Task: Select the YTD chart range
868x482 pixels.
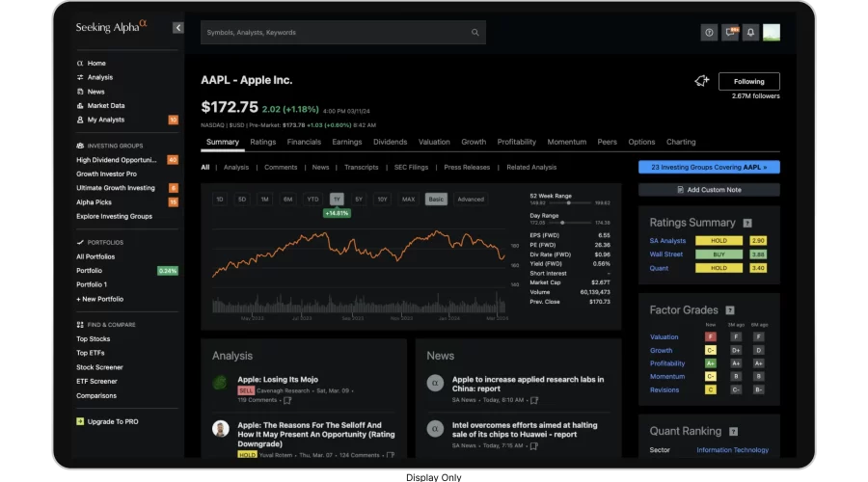Action: coord(312,200)
